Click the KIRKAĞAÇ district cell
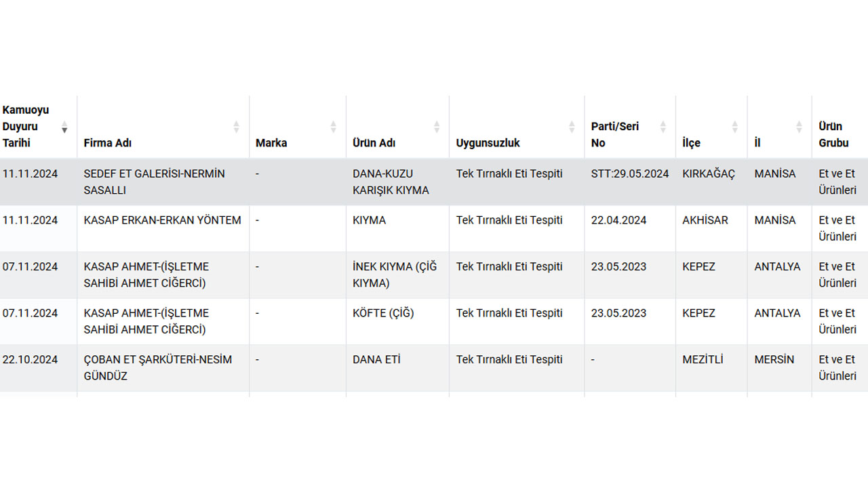 tap(708, 174)
